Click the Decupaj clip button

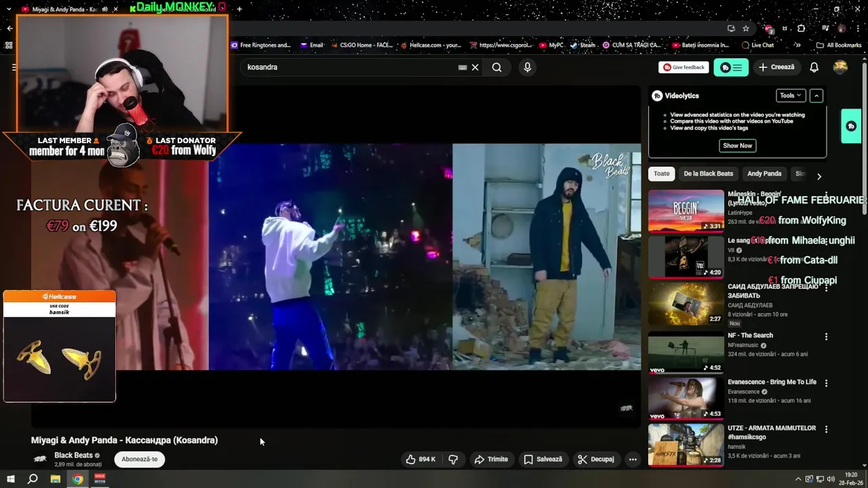click(596, 459)
